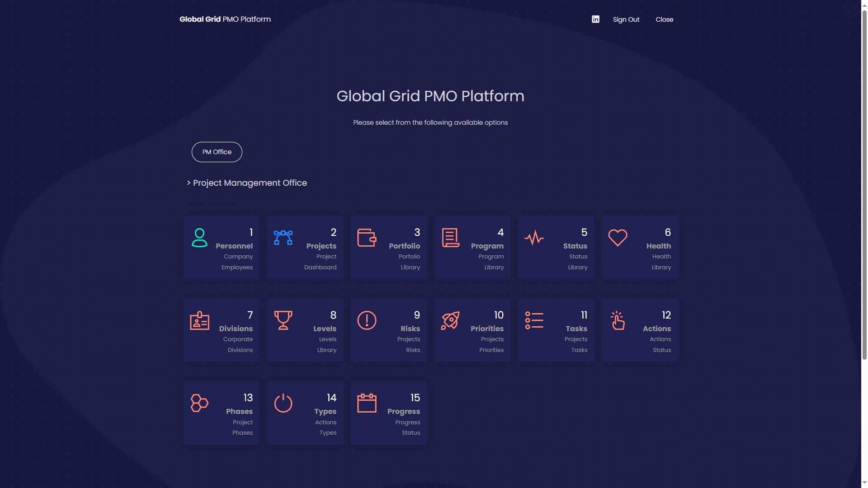Click the Sign Out link
Screen dimensions: 868x488
(626, 19)
